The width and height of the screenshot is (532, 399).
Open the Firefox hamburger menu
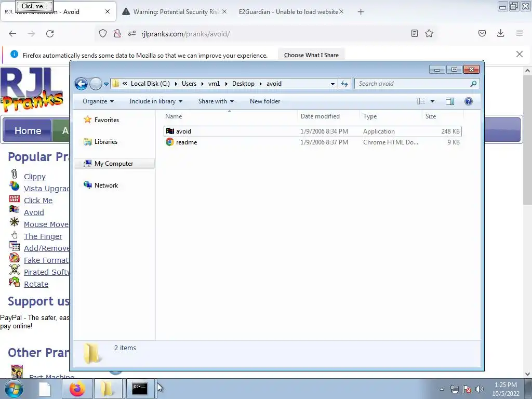[520, 33]
